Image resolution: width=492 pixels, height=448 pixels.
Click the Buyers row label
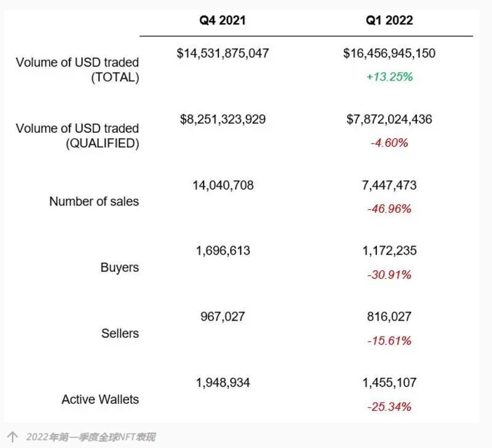pos(119,268)
